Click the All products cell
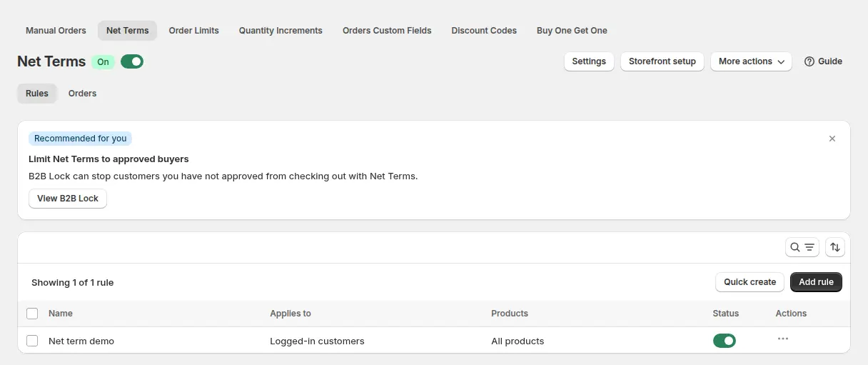 click(518, 341)
